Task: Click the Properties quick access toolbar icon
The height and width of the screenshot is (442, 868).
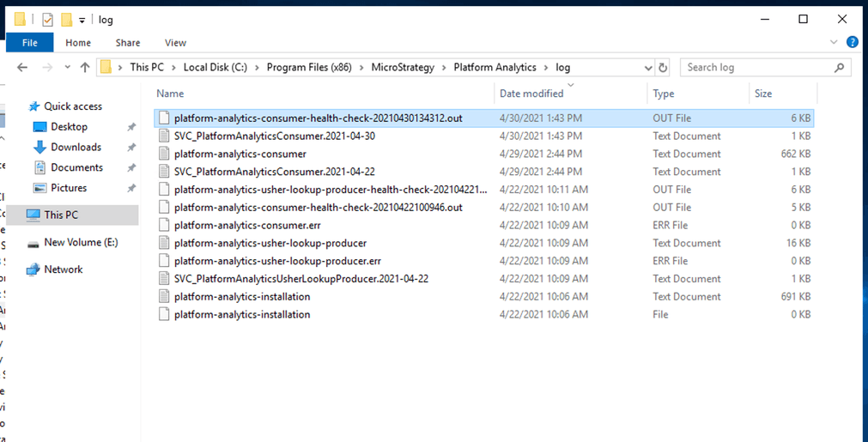Action: coord(47,20)
